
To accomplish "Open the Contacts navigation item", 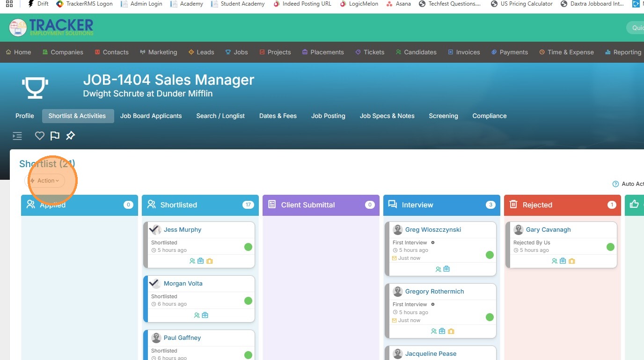I will pos(111,52).
